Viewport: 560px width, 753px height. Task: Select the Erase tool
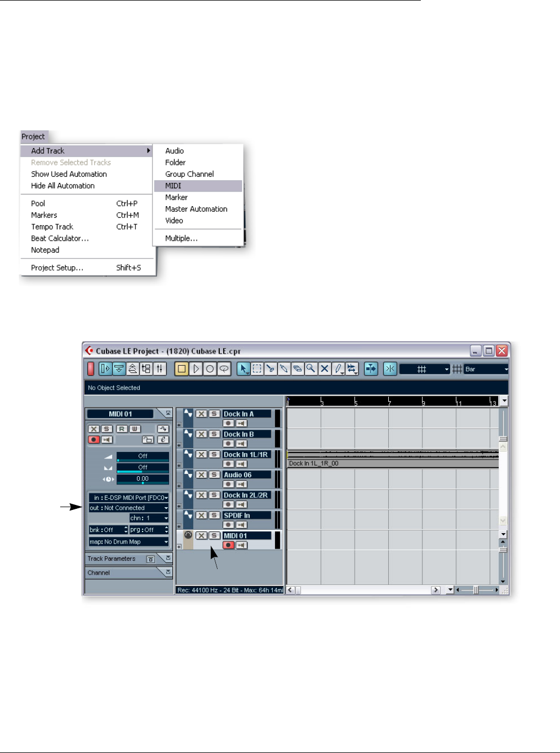click(x=297, y=369)
